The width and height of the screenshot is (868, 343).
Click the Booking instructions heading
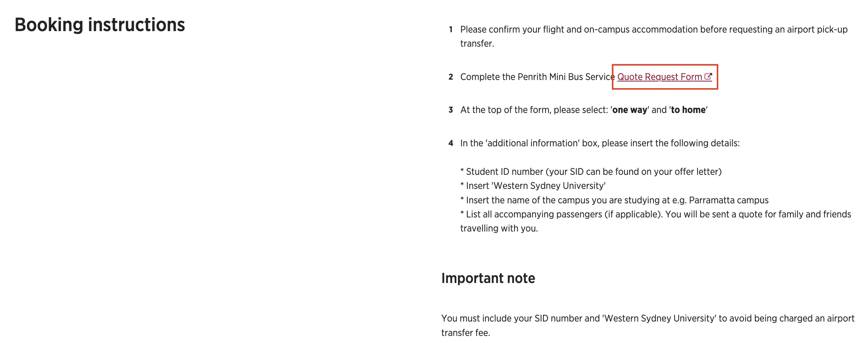[x=100, y=25]
